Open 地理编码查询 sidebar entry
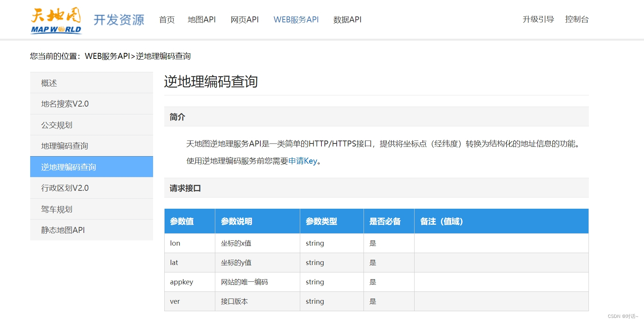Viewport: 644px width, 322px height. click(92, 146)
